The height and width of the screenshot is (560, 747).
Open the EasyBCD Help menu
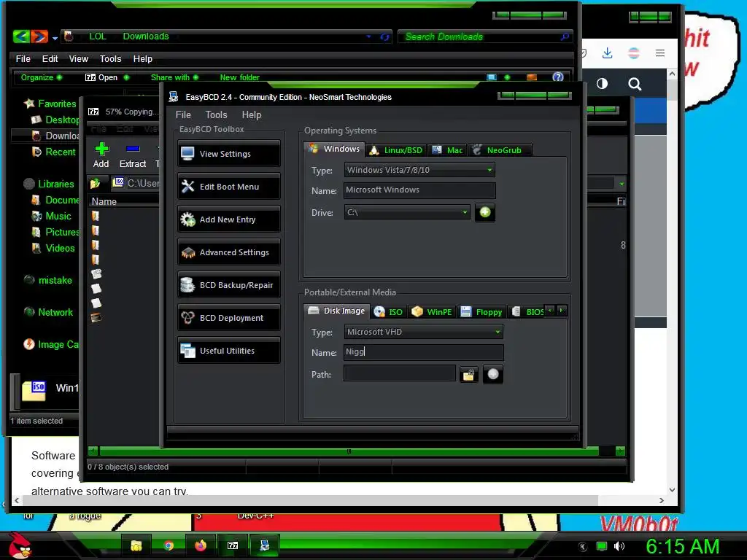252,114
